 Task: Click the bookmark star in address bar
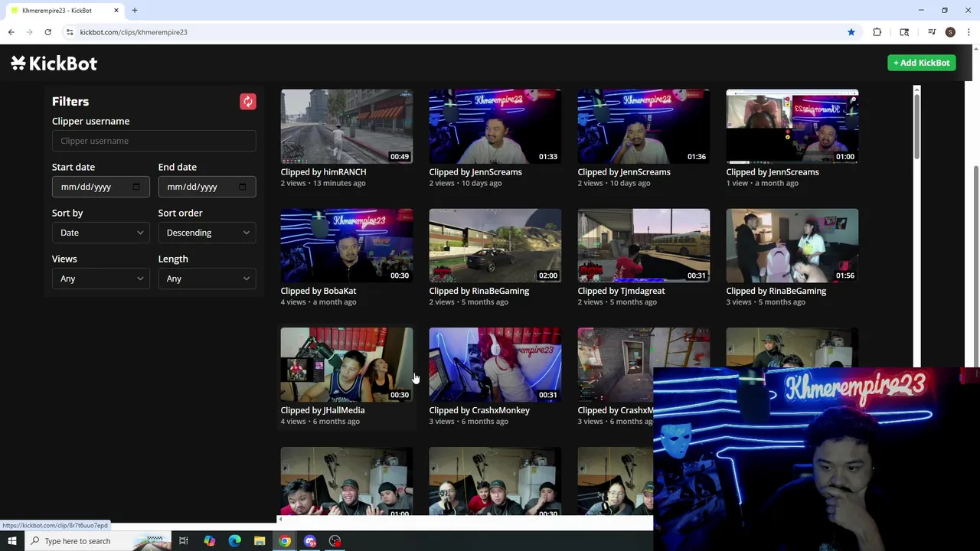tap(851, 32)
